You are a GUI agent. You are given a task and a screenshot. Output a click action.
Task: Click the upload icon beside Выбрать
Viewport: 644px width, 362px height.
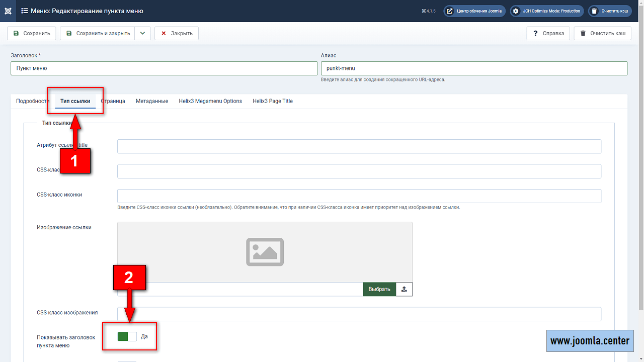click(x=404, y=289)
